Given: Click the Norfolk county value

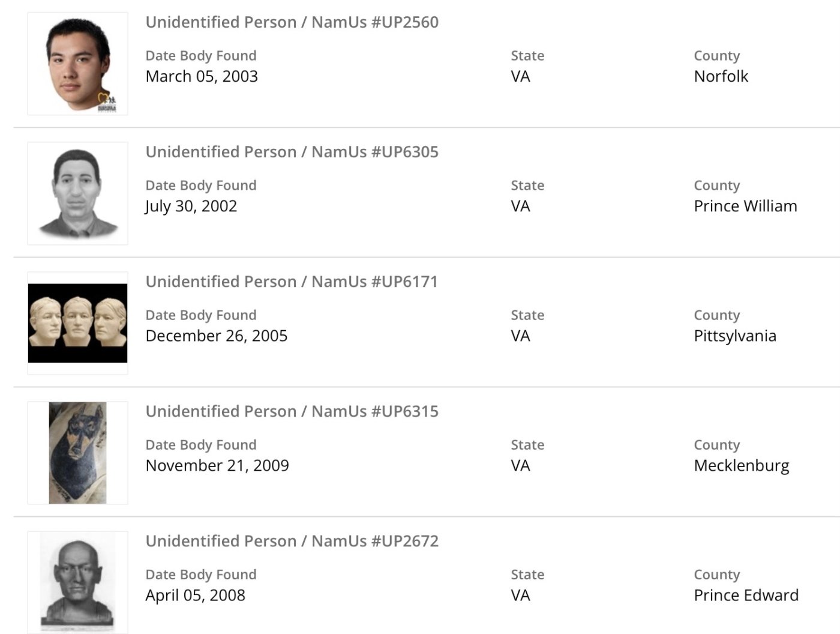Looking at the screenshot, I should pos(721,76).
